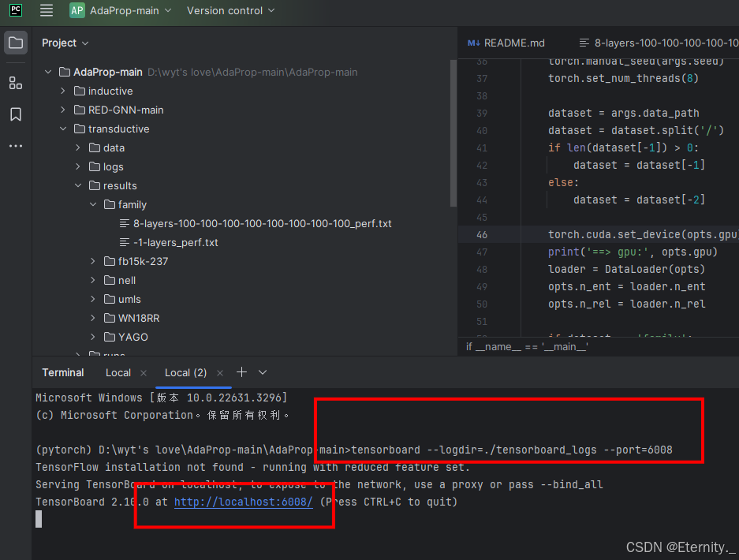Viewport: 739px width, 560px height.
Task: Open the Project tool window folder icon
Action: pyautogui.click(x=16, y=43)
